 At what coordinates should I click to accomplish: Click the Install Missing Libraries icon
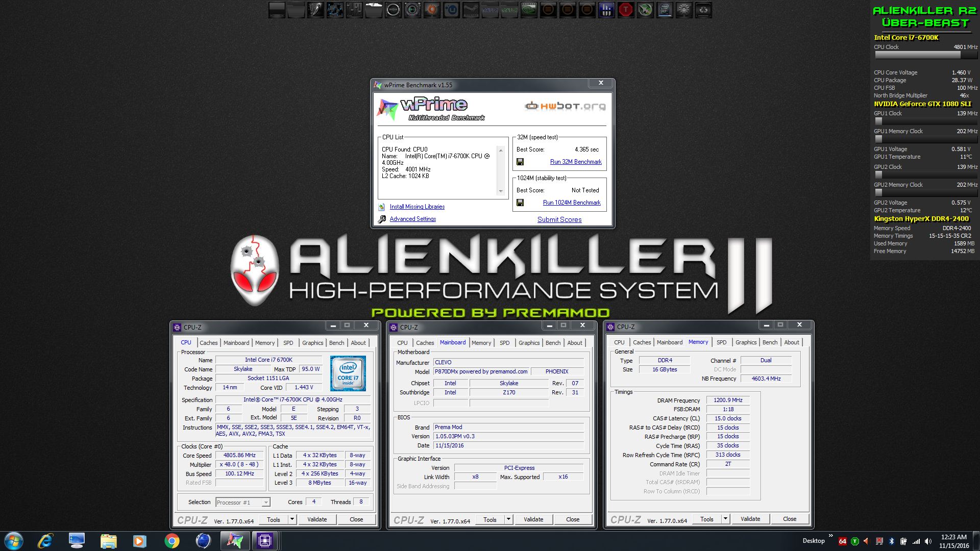pyautogui.click(x=382, y=207)
